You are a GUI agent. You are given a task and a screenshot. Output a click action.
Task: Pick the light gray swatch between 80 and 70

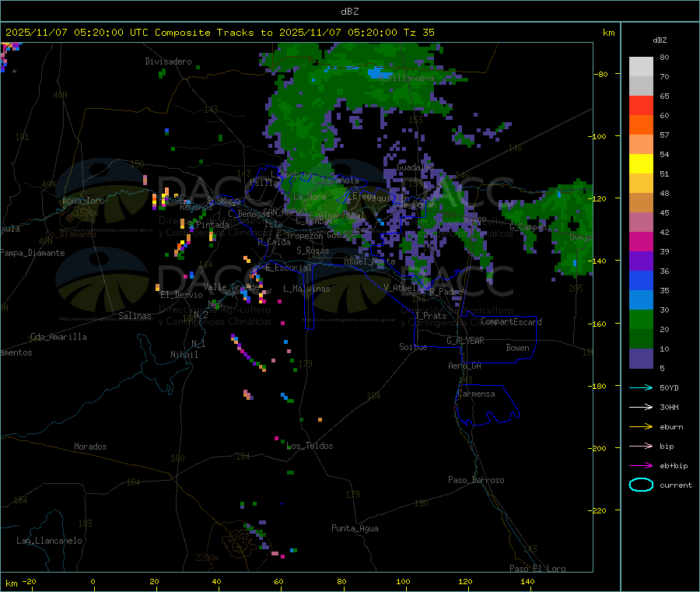(x=641, y=67)
